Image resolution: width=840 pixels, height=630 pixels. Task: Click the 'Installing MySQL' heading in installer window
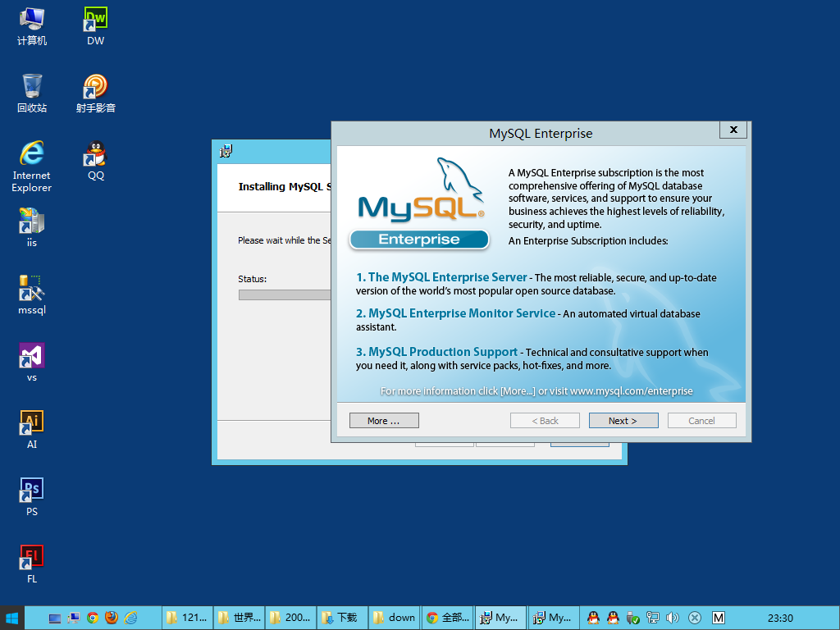pos(285,186)
